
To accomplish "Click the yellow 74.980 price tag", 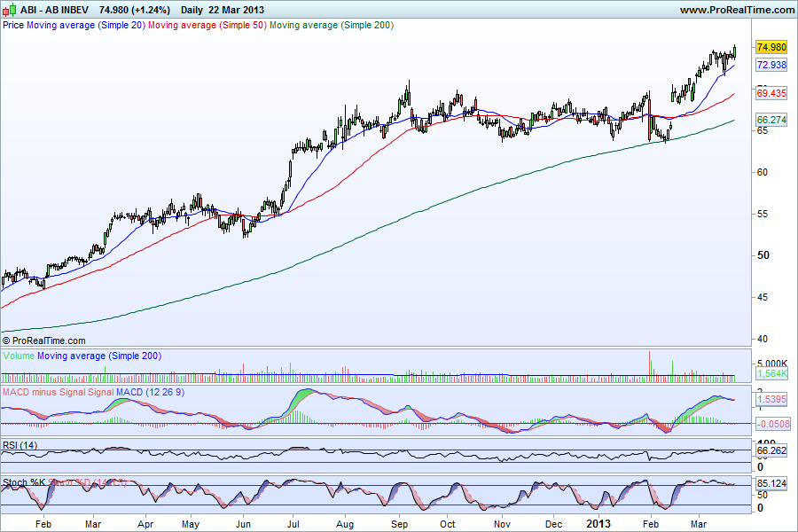I will (771, 47).
